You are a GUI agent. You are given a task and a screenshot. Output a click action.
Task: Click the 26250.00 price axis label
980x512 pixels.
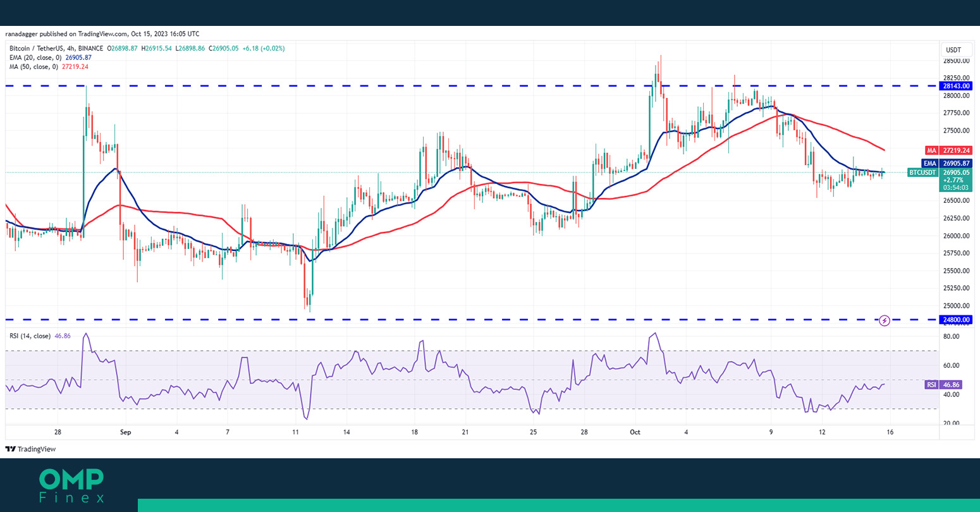[957, 218]
